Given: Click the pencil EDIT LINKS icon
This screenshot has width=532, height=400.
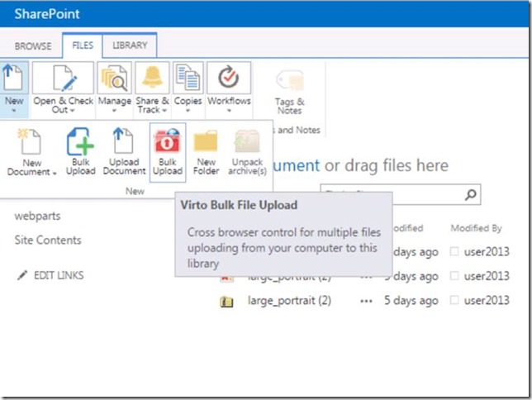Looking at the screenshot, I should [22, 275].
